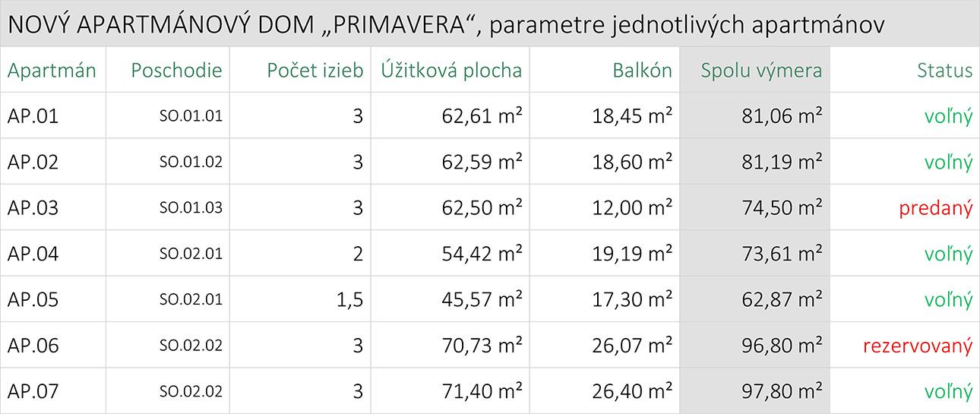The height and width of the screenshot is (414, 980).
Task: Click the voľný status for AP.07
Action: pos(948,392)
